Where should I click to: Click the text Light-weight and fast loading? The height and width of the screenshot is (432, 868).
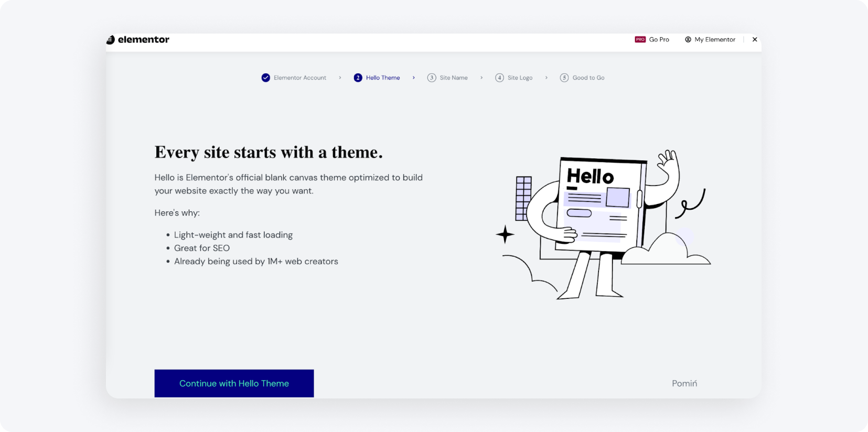[x=233, y=235]
